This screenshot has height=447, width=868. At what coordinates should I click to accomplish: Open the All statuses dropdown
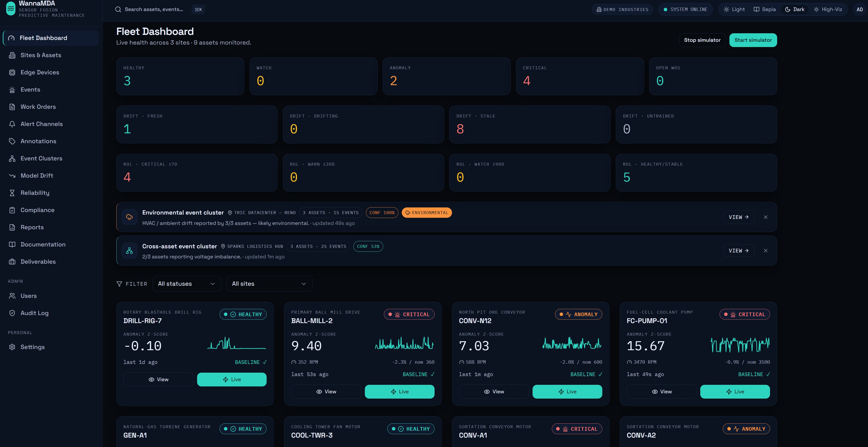tap(187, 284)
